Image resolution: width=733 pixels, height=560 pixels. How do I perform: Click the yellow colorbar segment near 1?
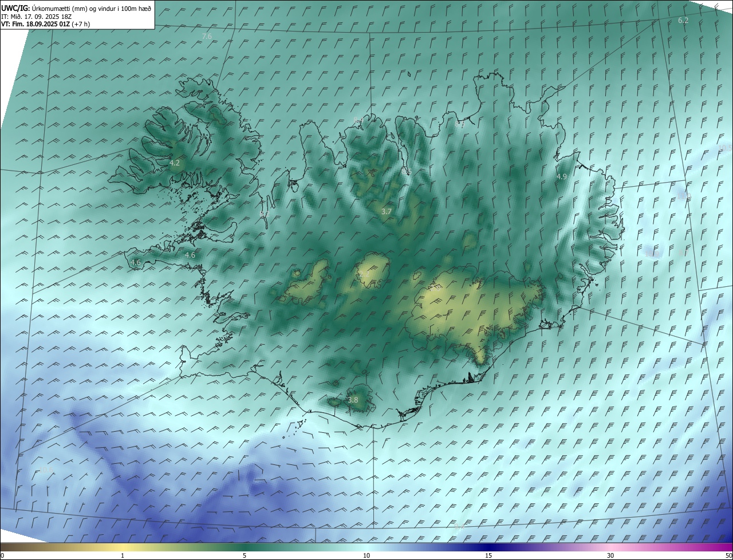123,547
